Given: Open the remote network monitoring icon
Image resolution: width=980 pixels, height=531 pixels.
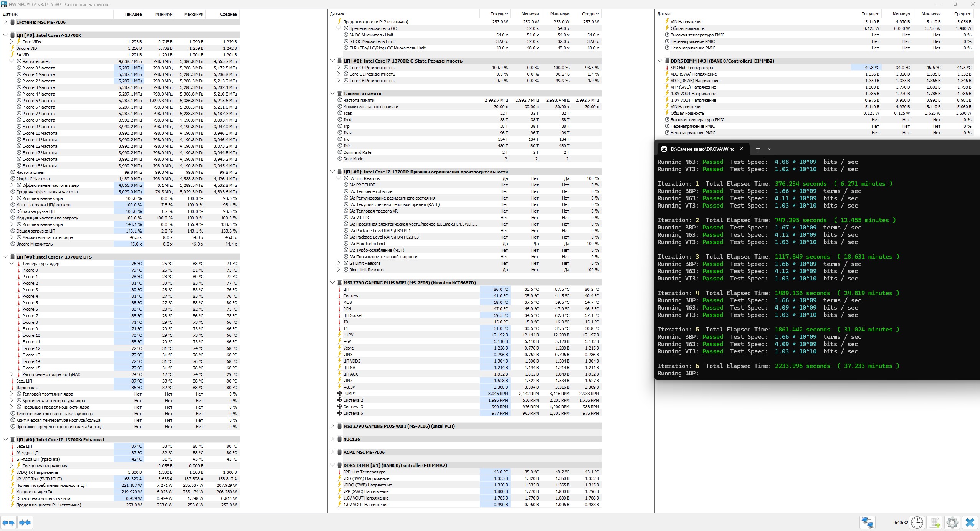Looking at the screenshot, I should tap(867, 522).
